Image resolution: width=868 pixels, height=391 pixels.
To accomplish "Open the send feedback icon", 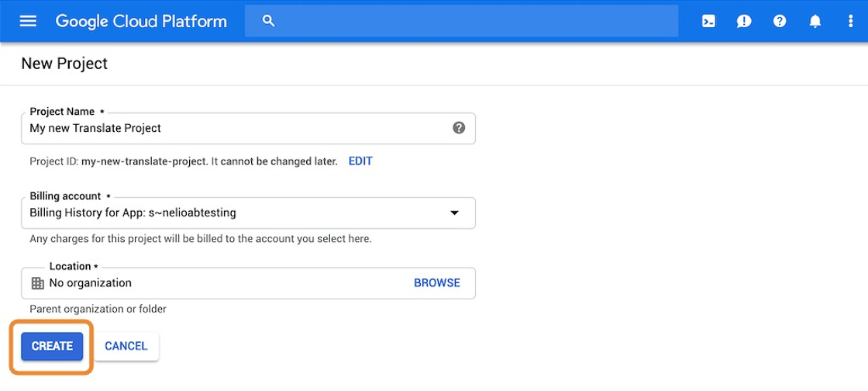I will point(744,21).
